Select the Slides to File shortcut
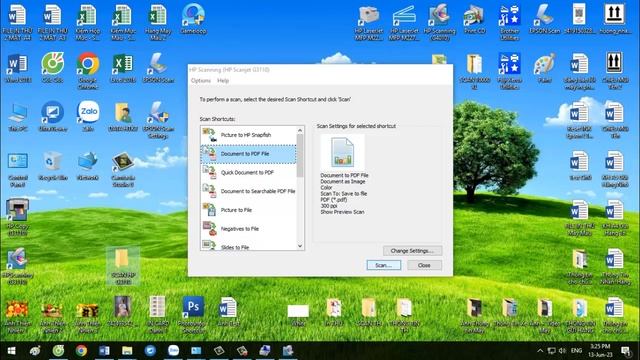The image size is (640, 360). point(249,245)
